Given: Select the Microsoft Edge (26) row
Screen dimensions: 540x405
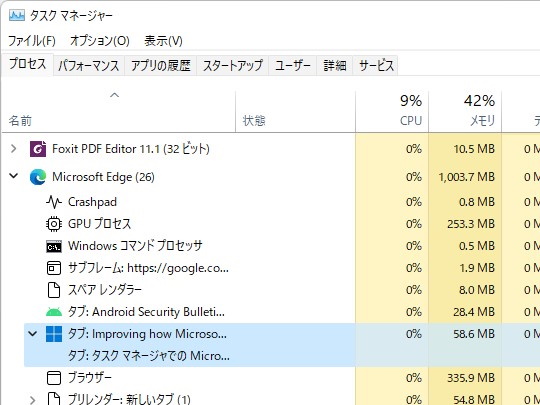Looking at the screenshot, I should pos(271,177).
